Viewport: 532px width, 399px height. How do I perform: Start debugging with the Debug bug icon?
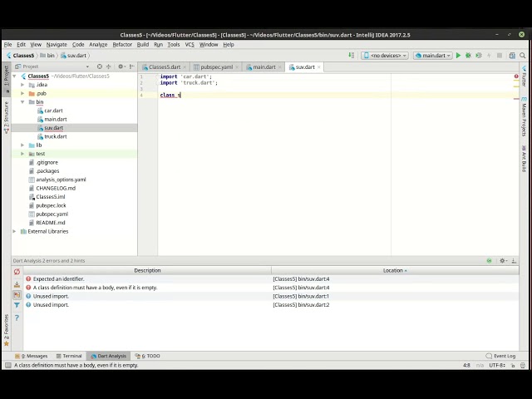(468, 56)
